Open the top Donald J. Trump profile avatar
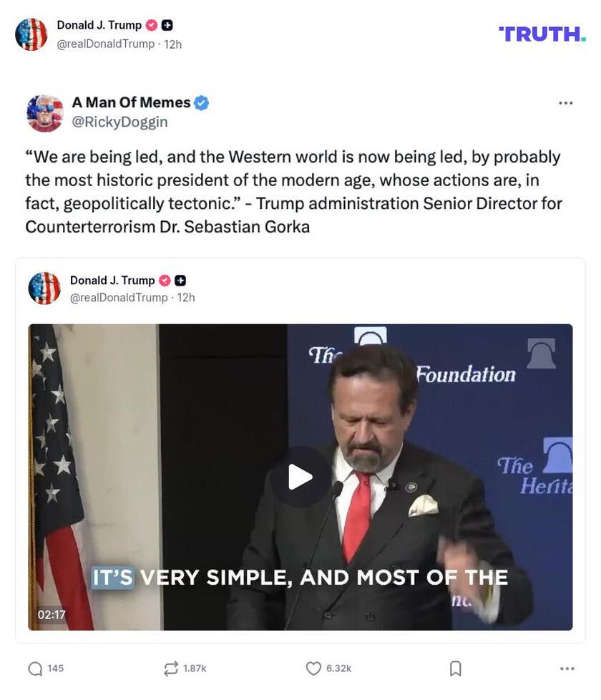 (31, 34)
